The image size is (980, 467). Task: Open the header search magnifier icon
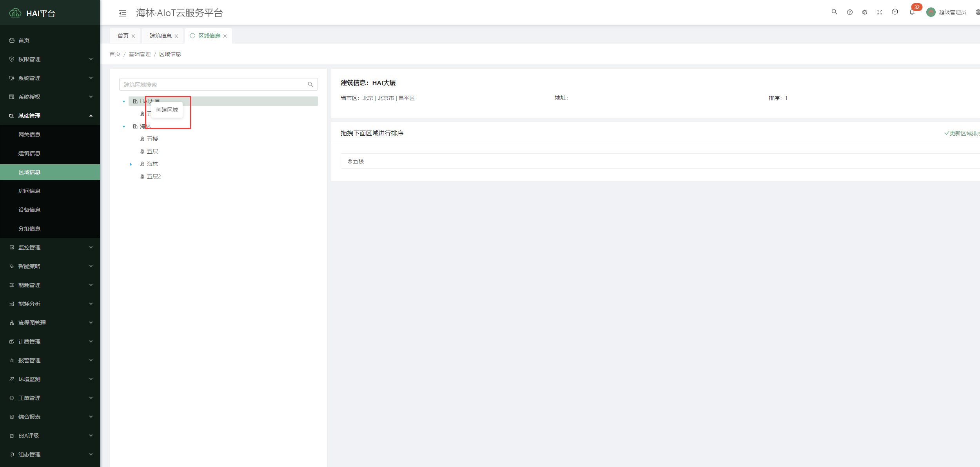pos(834,12)
